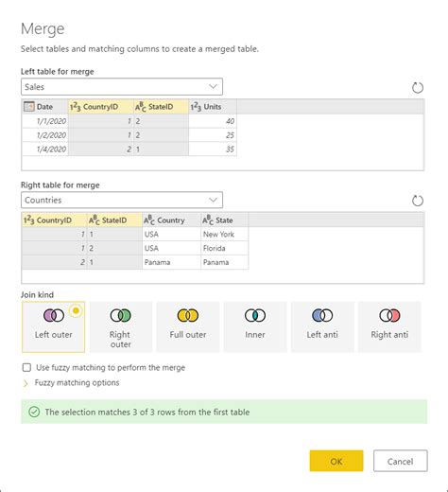Click the Left outer Venn diagram icon
This screenshot has width=448, height=492.
(x=54, y=315)
